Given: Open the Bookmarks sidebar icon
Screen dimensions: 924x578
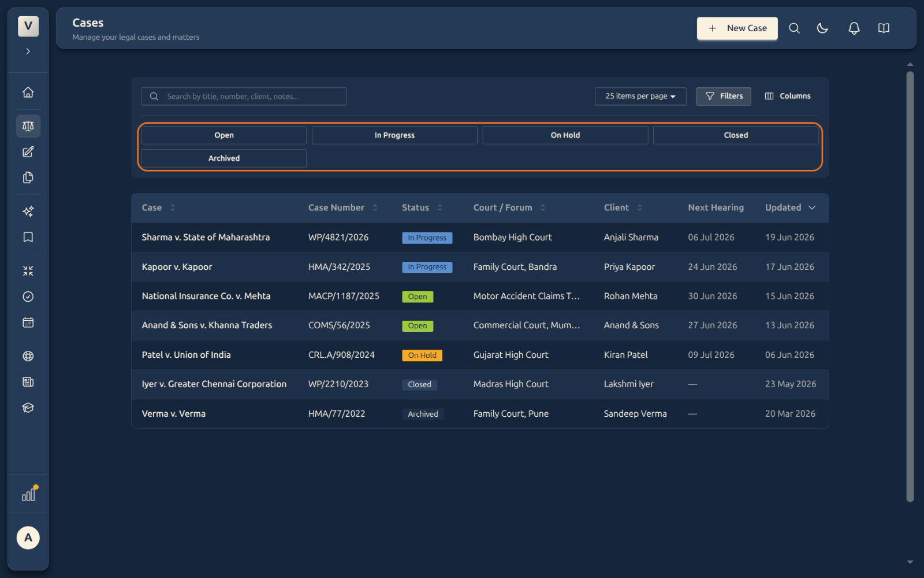Looking at the screenshot, I should coord(28,237).
